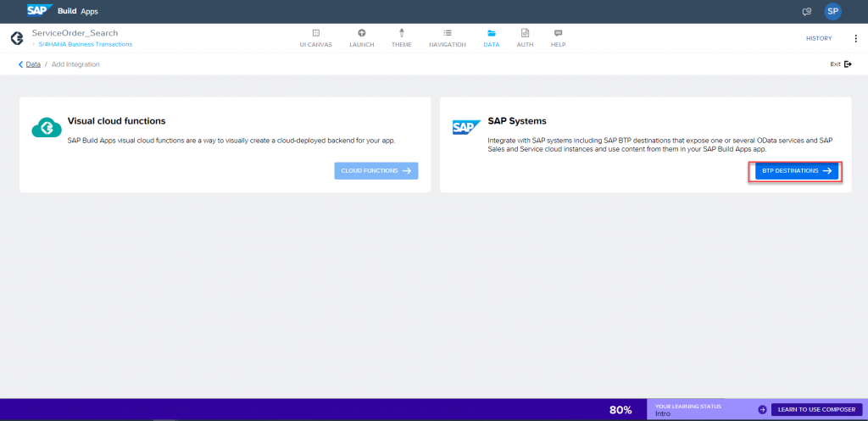Go back to Data breadcrumb
Viewport: 868px width, 421px height.
[33, 64]
